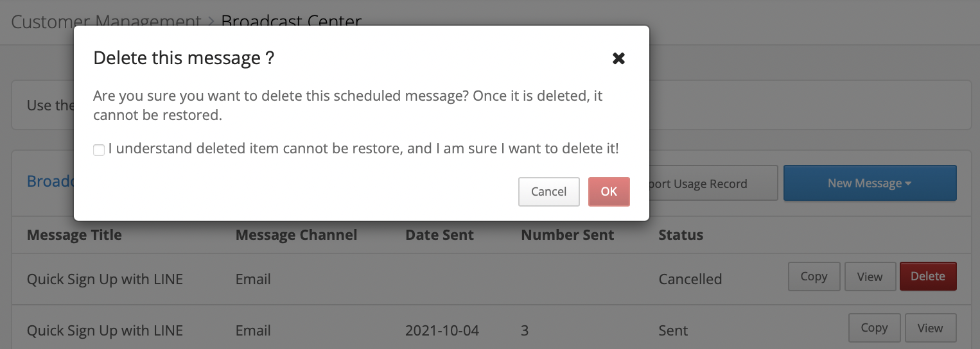The height and width of the screenshot is (349, 980).
Task: Open the New Message dropdown
Action: [x=870, y=183]
